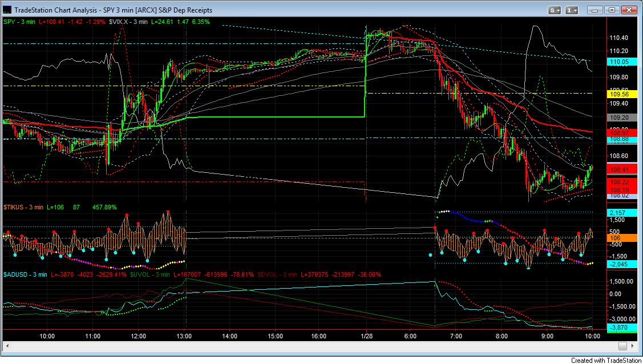The image size is (643, 364).
Task: Click the 'L=24.61' VIX last value
Action: (162, 22)
